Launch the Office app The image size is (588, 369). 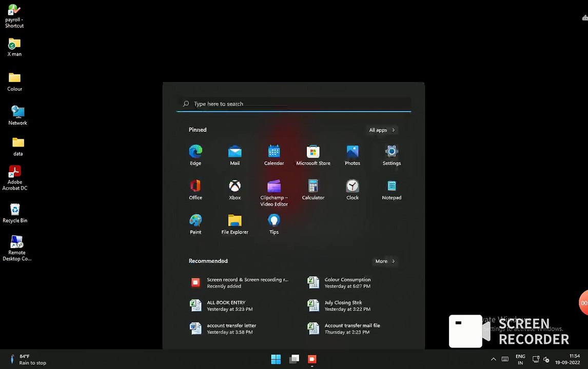195,190
